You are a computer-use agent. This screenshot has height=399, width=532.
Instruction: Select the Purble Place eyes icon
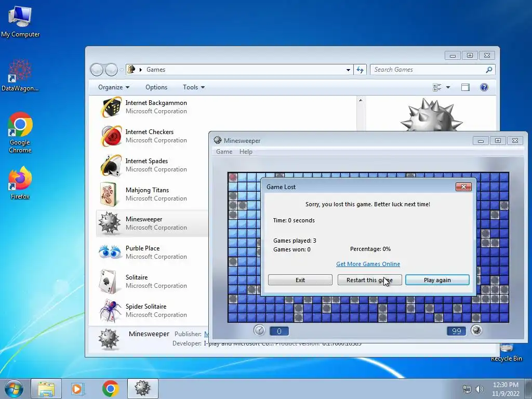tap(110, 252)
